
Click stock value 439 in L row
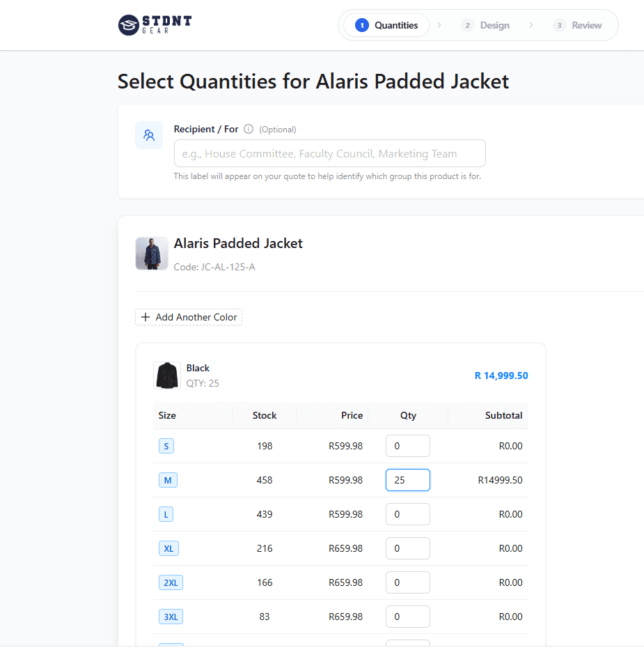(265, 514)
